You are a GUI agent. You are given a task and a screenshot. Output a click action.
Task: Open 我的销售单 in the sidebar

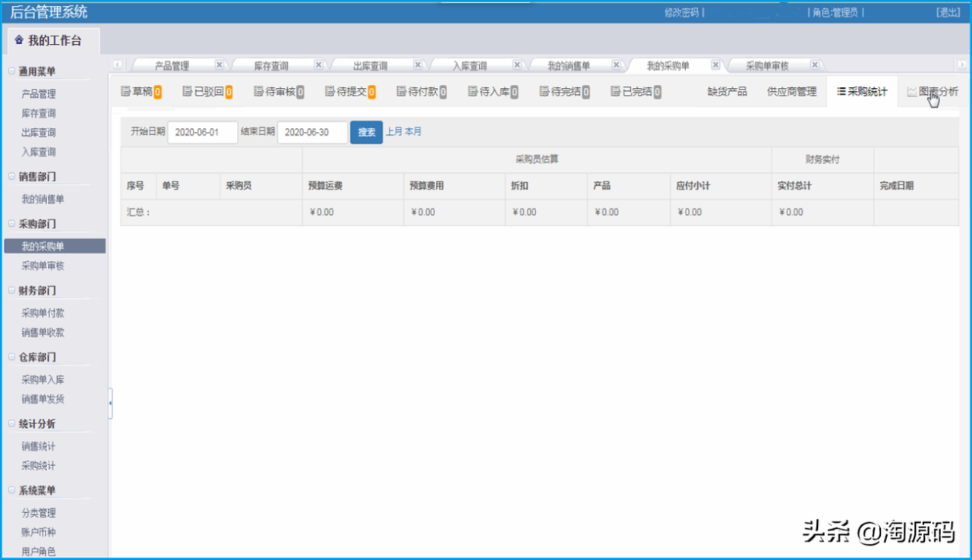pyautogui.click(x=43, y=200)
